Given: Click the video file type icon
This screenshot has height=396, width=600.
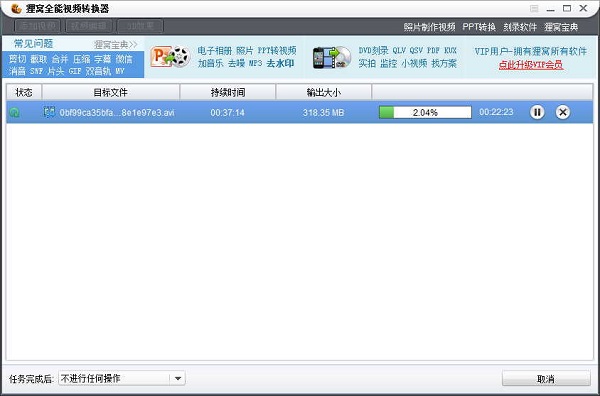Looking at the screenshot, I should point(49,112).
